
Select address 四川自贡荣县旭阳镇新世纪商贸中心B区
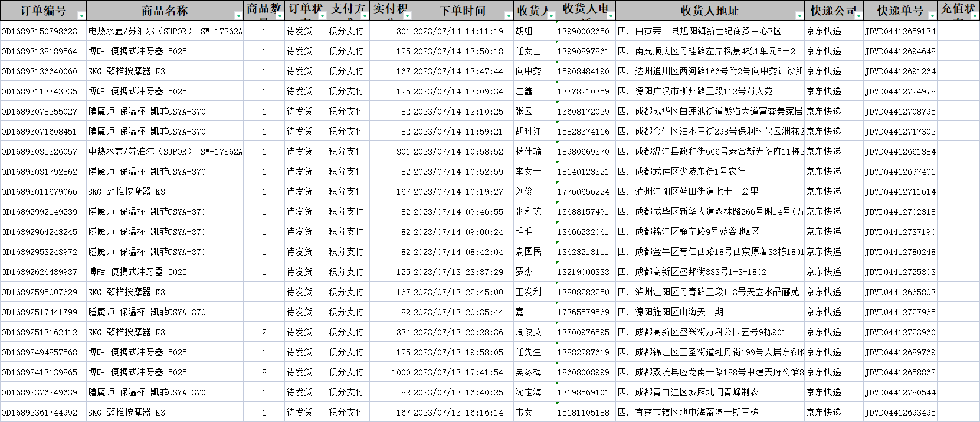point(699,31)
